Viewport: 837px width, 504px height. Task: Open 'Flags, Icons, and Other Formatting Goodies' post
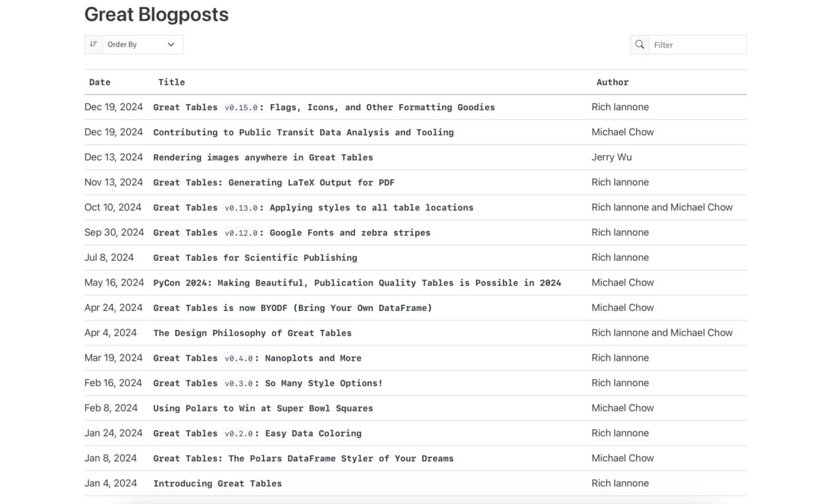[x=324, y=107]
